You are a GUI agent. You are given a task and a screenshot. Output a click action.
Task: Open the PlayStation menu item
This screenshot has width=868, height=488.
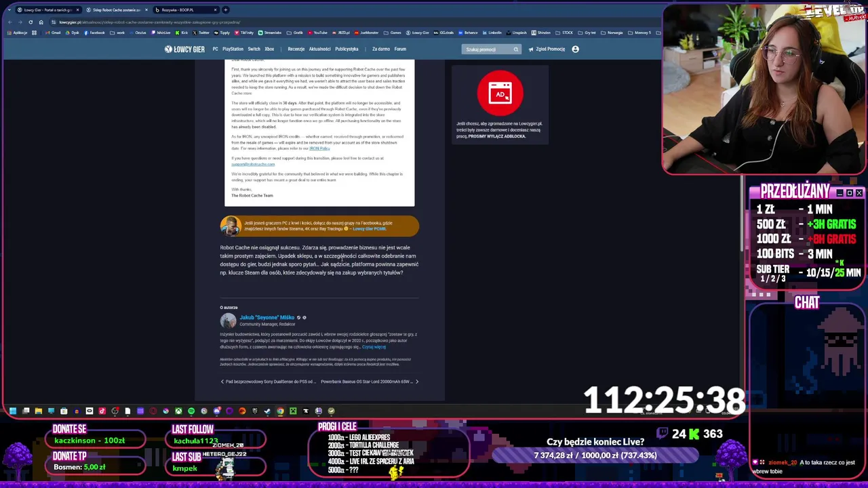point(233,49)
